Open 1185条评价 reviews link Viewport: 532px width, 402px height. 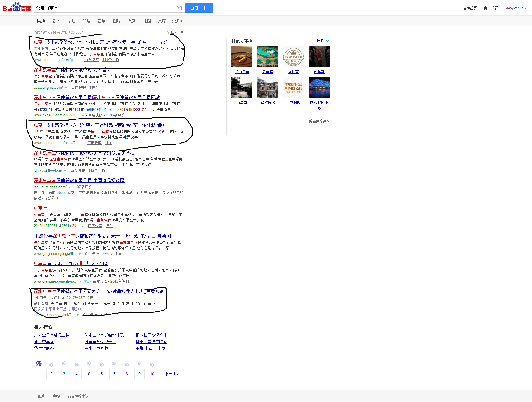click(x=115, y=115)
